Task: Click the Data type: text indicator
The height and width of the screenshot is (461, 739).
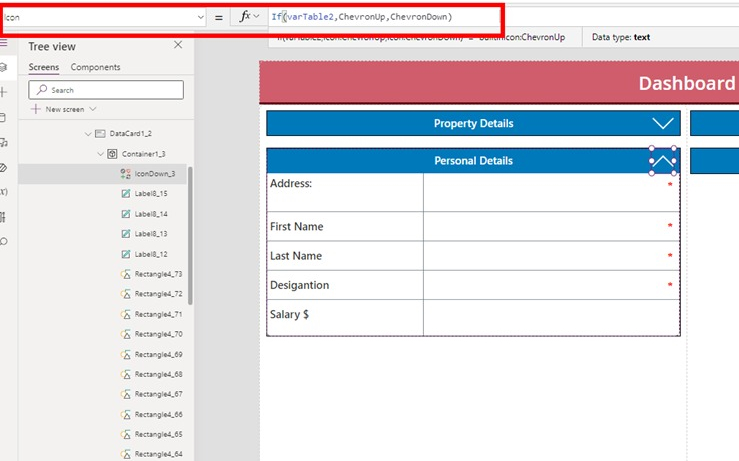Action: 621,37
